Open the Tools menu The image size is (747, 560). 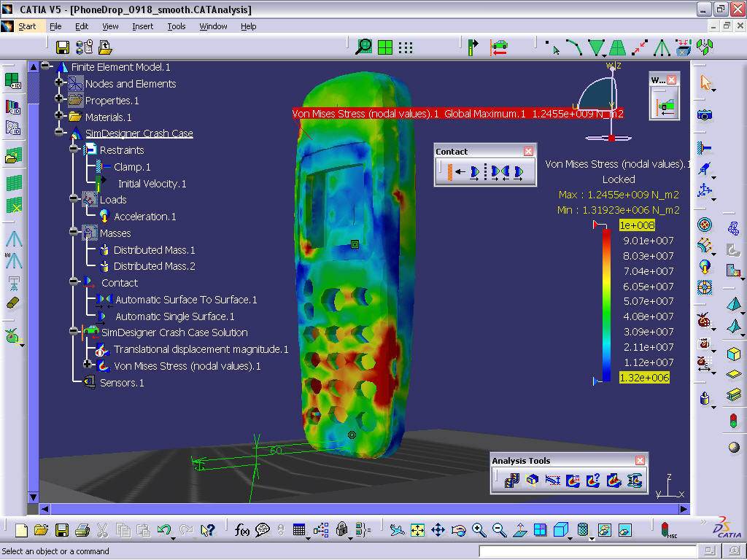pos(177,26)
